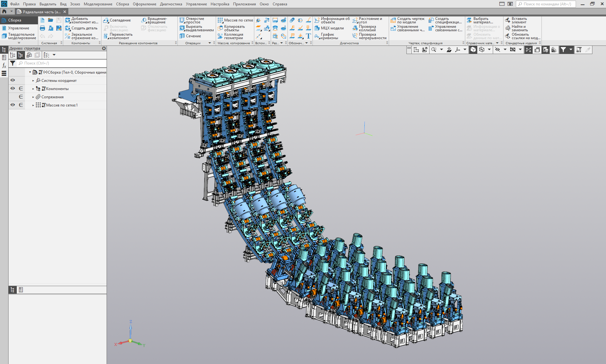Open the Диагностика menu
The width and height of the screenshot is (606, 364).
171,4
